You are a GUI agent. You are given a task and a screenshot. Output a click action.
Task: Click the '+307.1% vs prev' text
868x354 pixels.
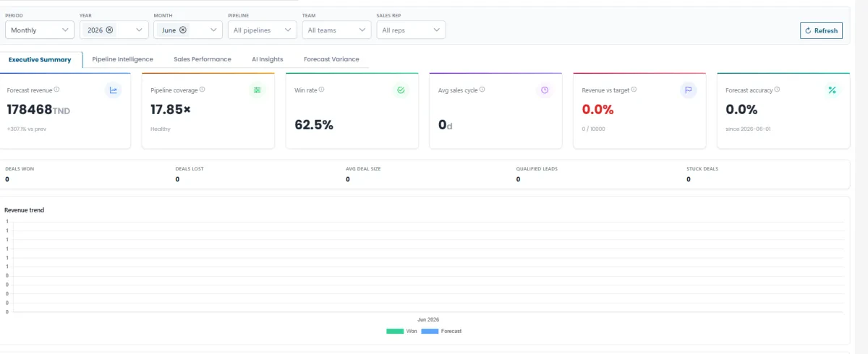(x=26, y=129)
